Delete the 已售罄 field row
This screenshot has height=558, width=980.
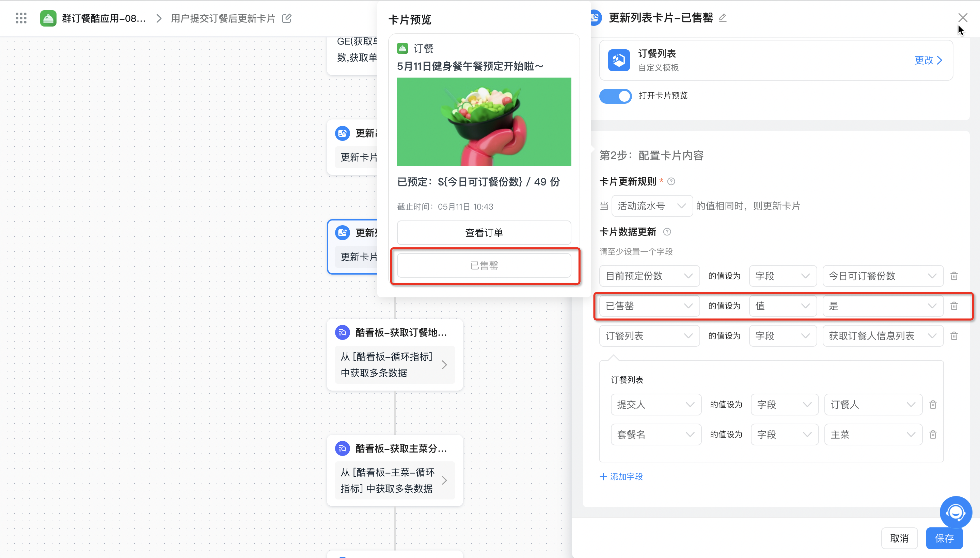(954, 306)
